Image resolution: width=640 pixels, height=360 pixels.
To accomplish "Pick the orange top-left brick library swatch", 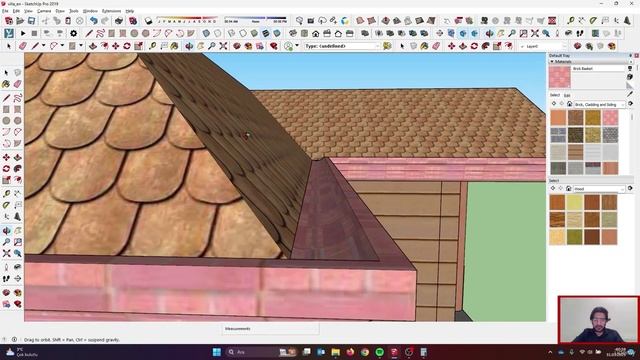I will pyautogui.click(x=558, y=118).
